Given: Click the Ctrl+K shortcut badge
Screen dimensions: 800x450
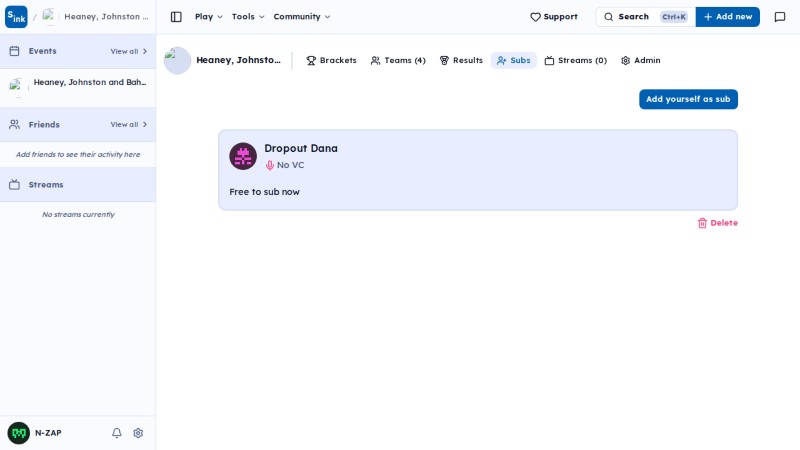Looking at the screenshot, I should click(674, 17).
